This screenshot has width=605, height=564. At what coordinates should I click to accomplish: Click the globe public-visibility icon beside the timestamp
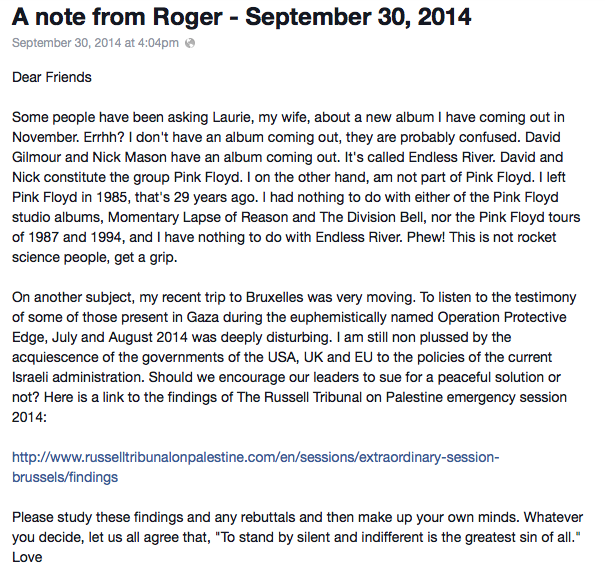coord(191,43)
